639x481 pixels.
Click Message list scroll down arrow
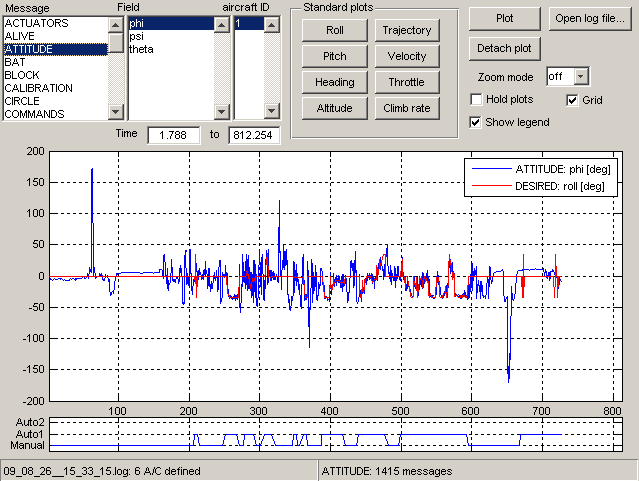click(116, 111)
